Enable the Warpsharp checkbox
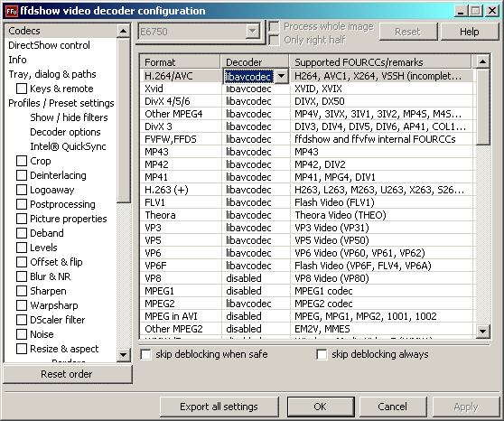 pos(22,305)
